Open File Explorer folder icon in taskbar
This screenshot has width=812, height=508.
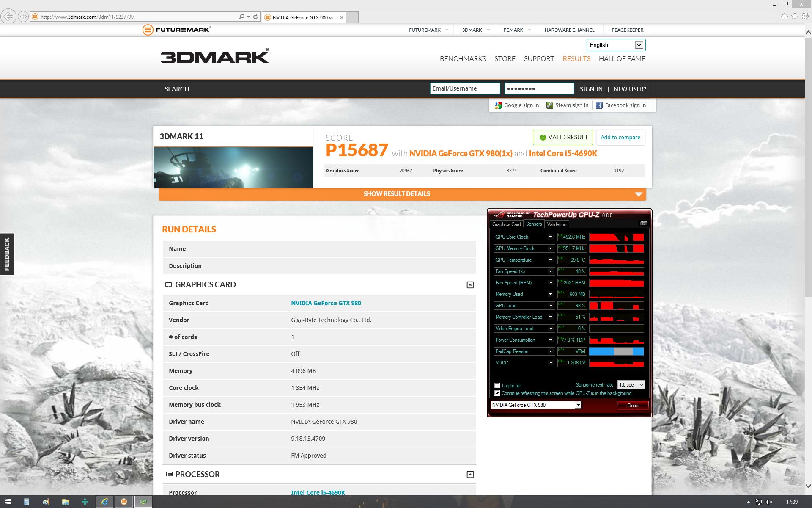coord(65,502)
